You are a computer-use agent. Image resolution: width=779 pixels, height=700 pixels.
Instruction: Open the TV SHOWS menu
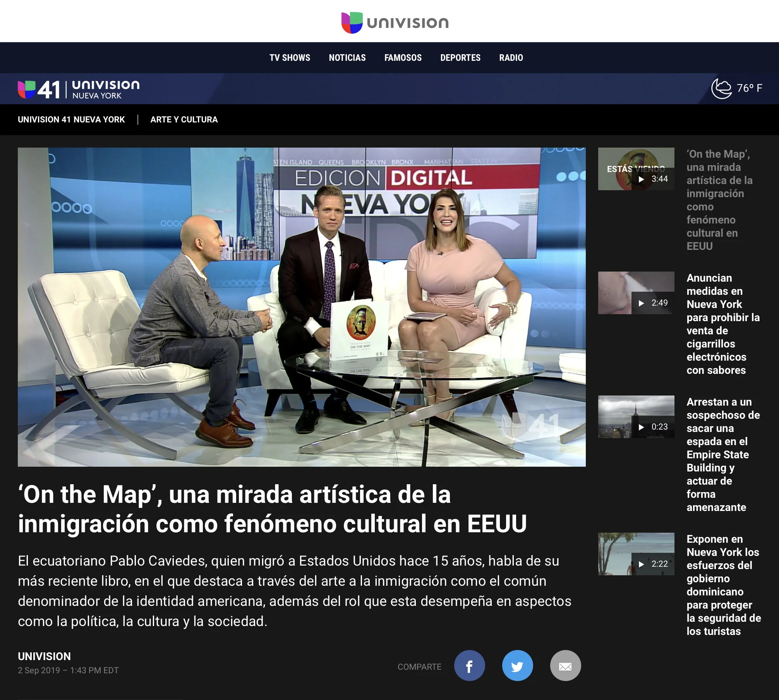290,58
